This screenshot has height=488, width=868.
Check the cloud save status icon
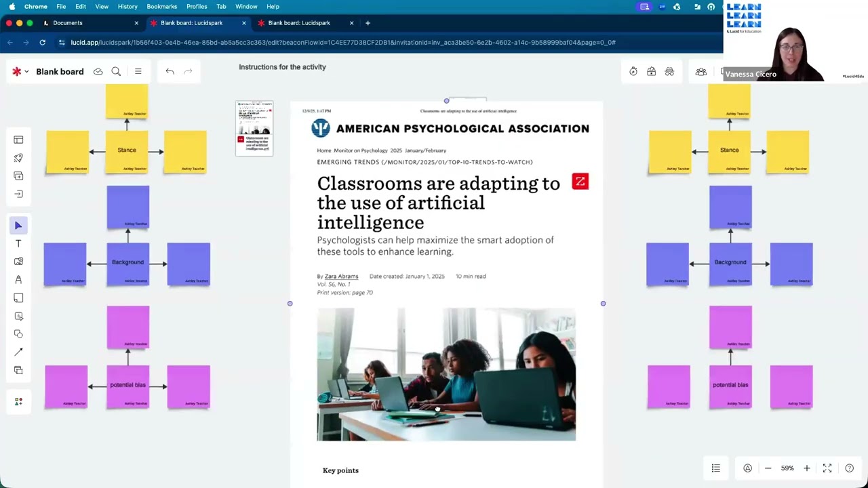tap(98, 71)
